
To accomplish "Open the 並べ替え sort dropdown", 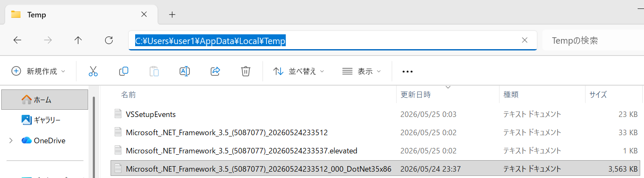I will (x=299, y=71).
